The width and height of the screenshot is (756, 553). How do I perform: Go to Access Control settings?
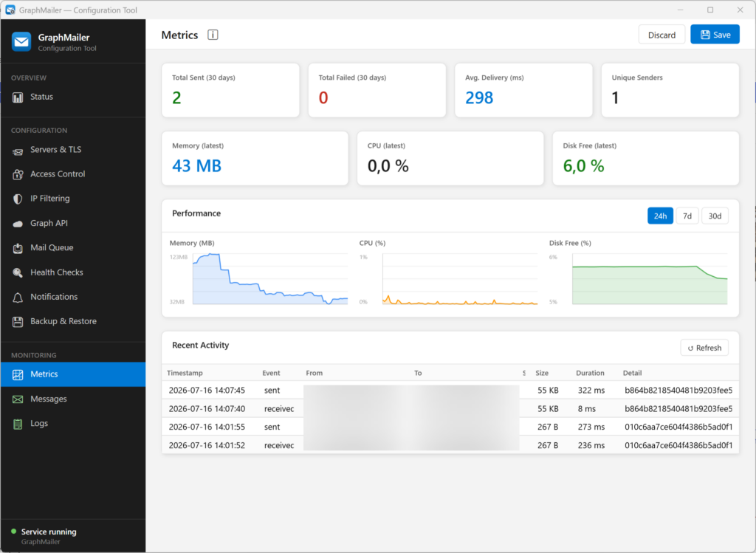point(73,174)
